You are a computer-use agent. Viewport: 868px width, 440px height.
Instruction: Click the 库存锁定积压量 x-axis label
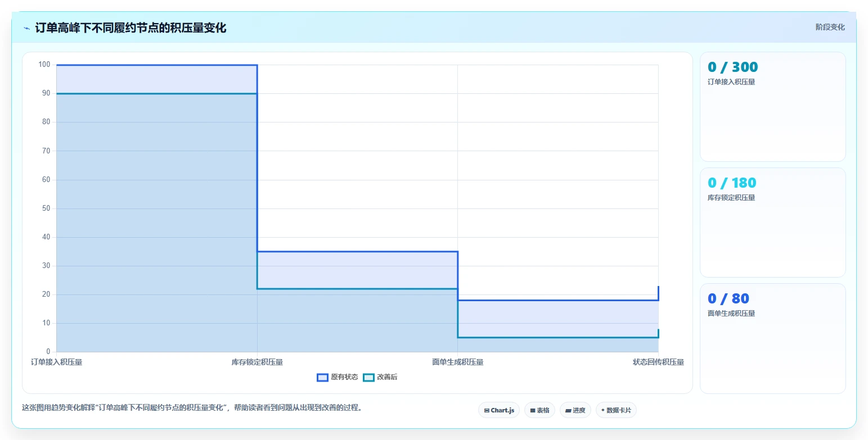pos(257,362)
